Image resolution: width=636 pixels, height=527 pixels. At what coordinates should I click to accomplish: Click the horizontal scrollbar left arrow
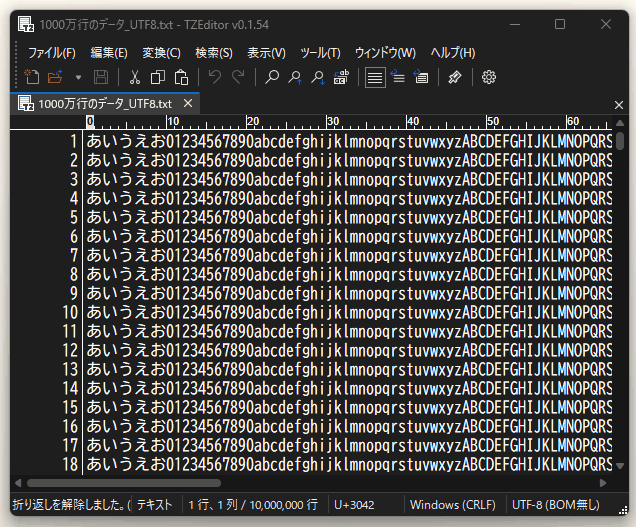click(18, 483)
